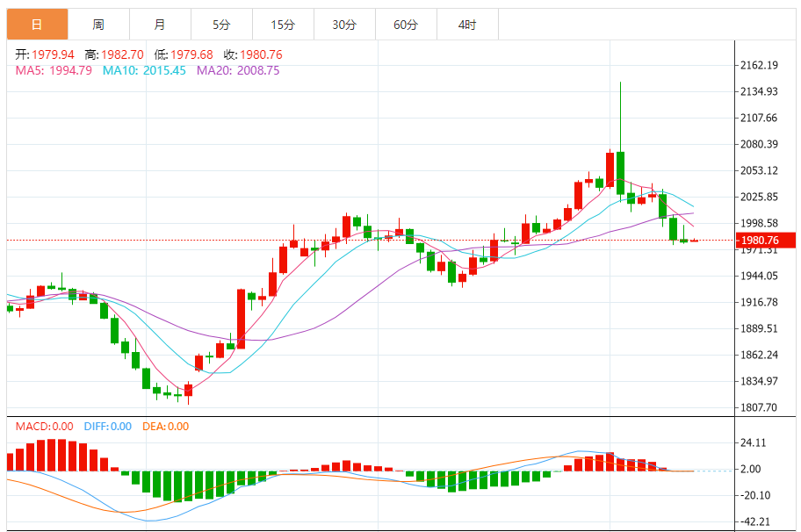Open the 4时 timeframe tab
The height and width of the screenshot is (532, 801).
point(467,24)
